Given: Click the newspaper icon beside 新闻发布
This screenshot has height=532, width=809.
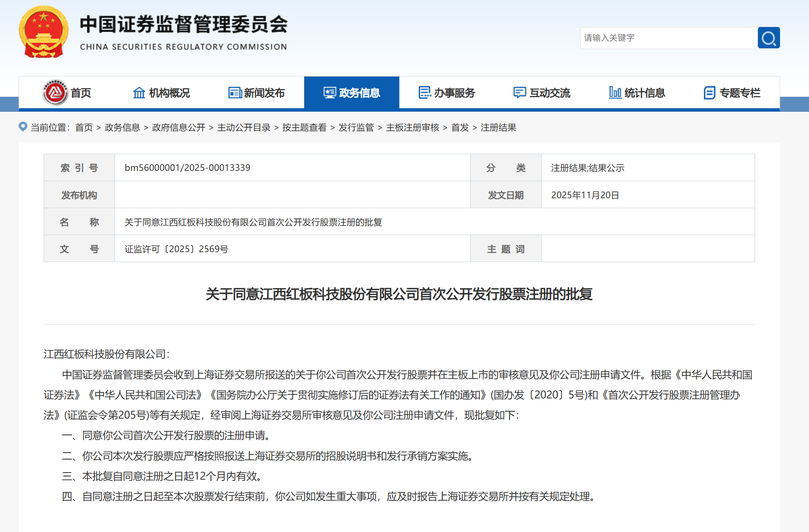Looking at the screenshot, I should click(235, 93).
